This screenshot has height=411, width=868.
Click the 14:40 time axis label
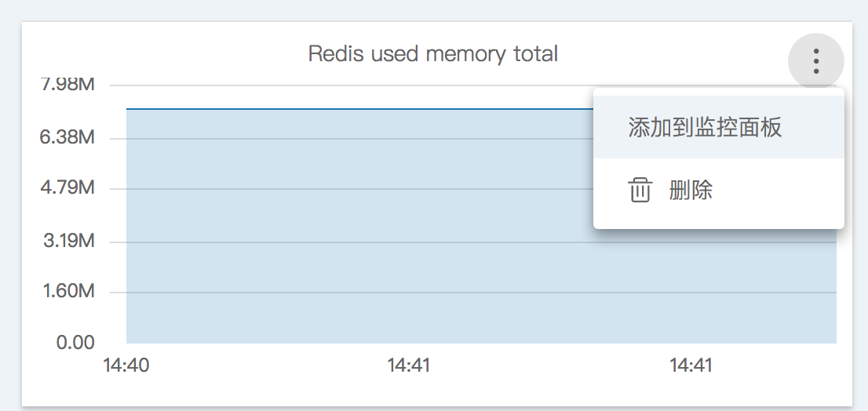tap(126, 366)
